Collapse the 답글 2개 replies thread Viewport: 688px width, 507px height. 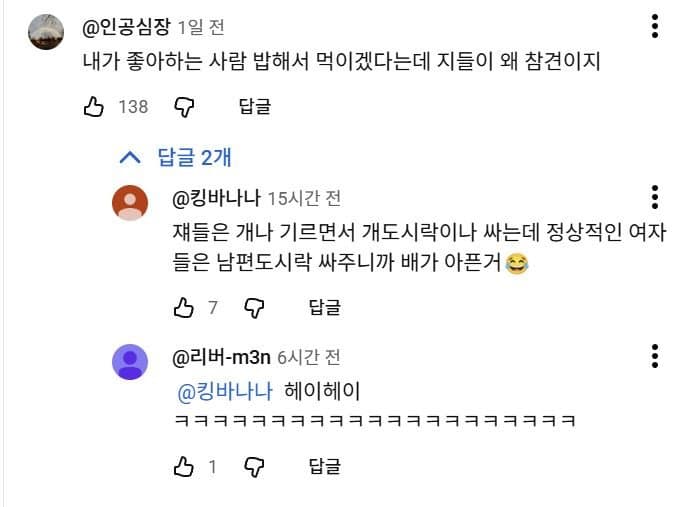(x=194, y=157)
